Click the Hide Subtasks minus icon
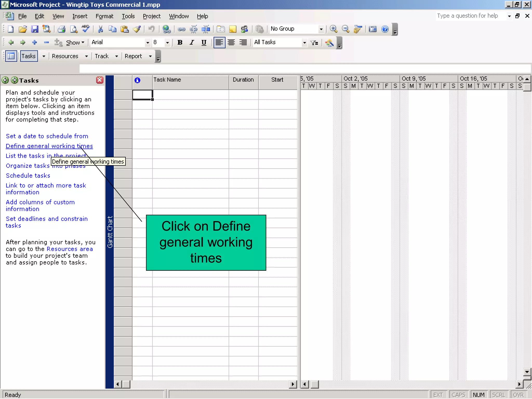Viewport: 532px width, 399px height. point(46,42)
